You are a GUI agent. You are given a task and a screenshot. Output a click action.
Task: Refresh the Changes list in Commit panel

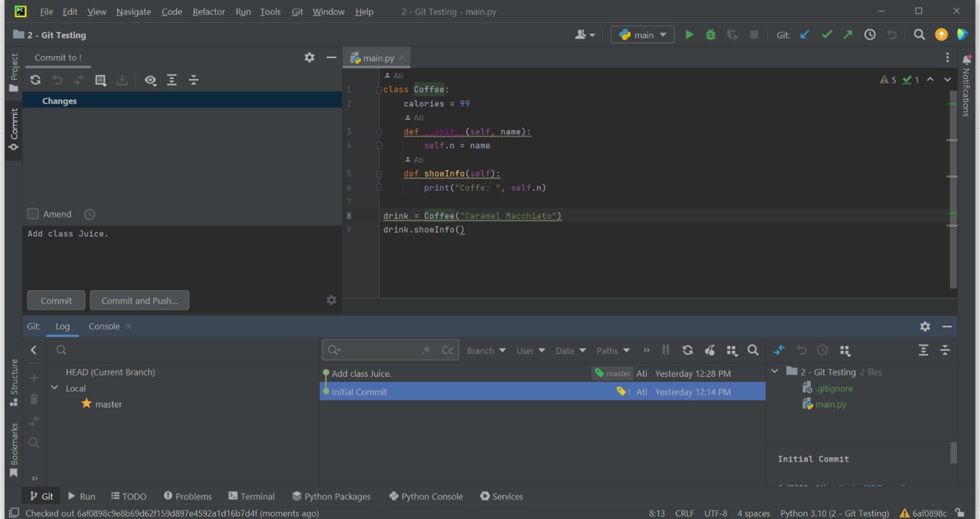pyautogui.click(x=36, y=80)
